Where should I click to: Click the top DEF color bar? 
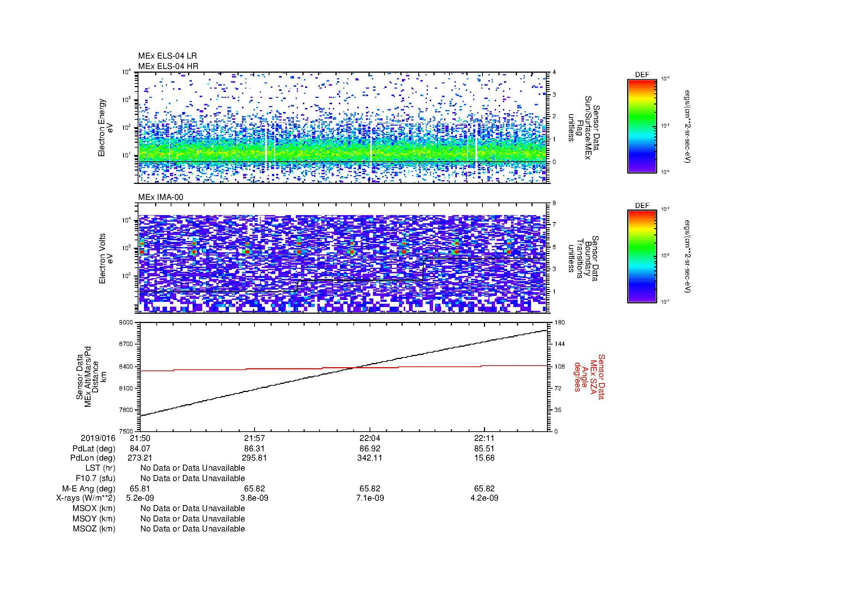(x=642, y=126)
